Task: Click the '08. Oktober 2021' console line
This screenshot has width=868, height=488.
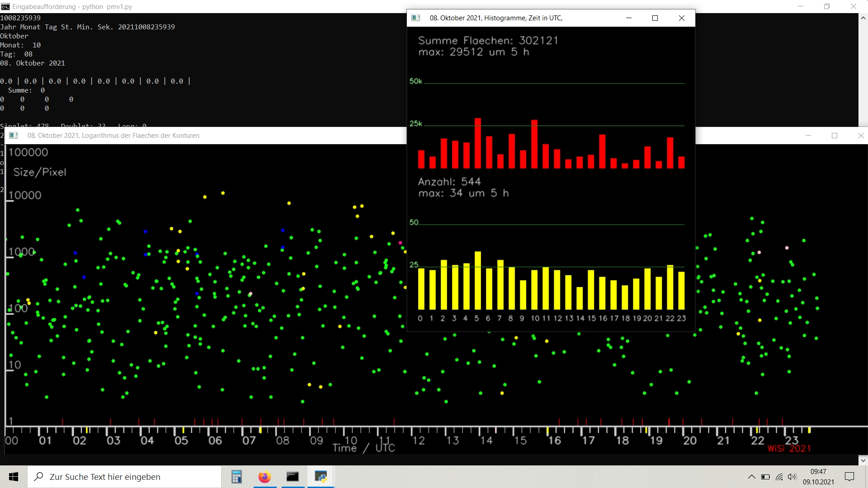Action: tap(33, 63)
